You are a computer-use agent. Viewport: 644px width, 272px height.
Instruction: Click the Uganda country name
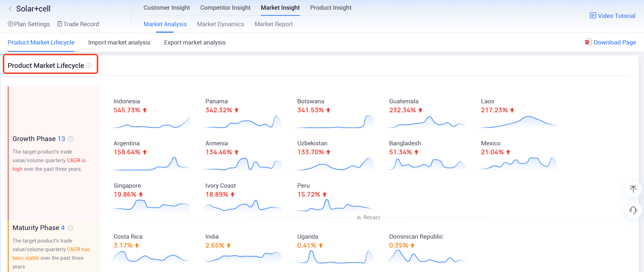pos(307,236)
